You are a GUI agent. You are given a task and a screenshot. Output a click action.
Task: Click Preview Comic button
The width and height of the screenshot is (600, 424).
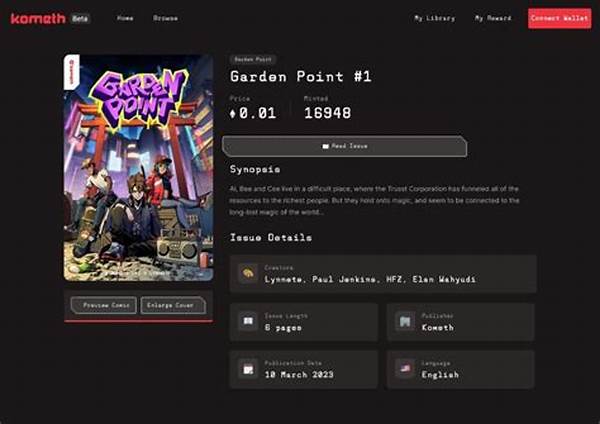click(x=104, y=305)
